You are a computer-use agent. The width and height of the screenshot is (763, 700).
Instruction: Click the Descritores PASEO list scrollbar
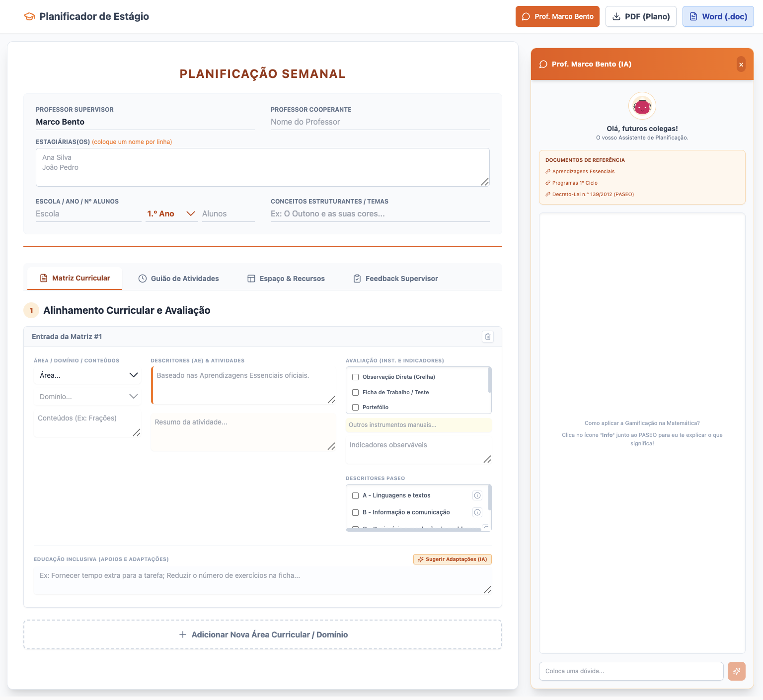pos(490,497)
